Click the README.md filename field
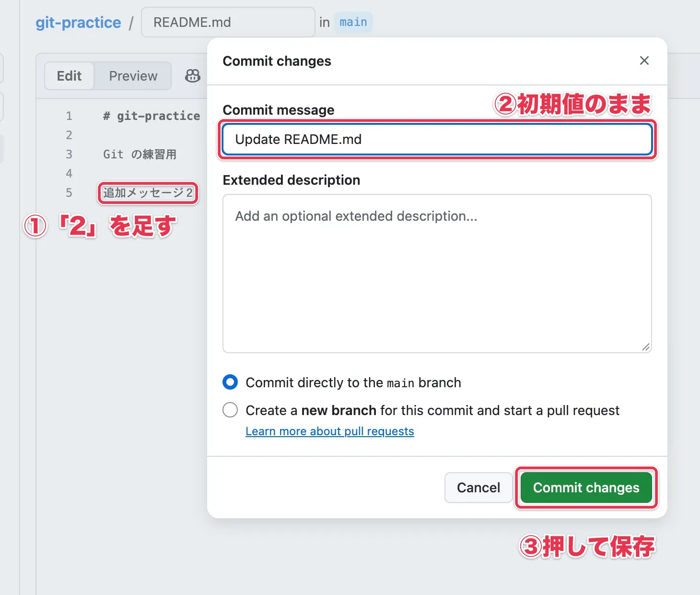 228,22
